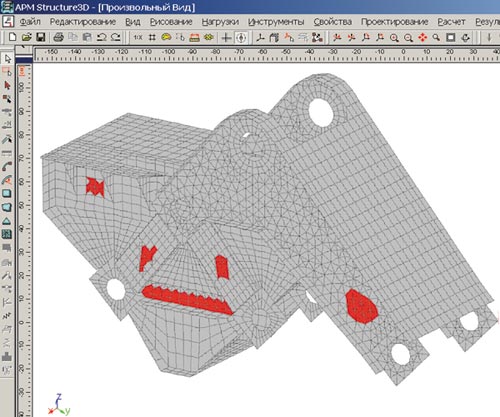The image size is (500, 417).
Task: Expand the Инструменты dropdown menu
Action: click(276, 22)
